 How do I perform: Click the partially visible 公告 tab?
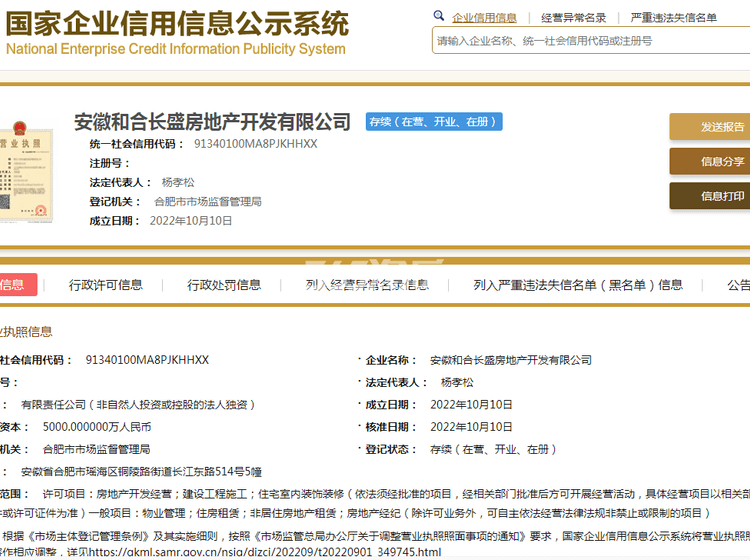click(x=738, y=285)
